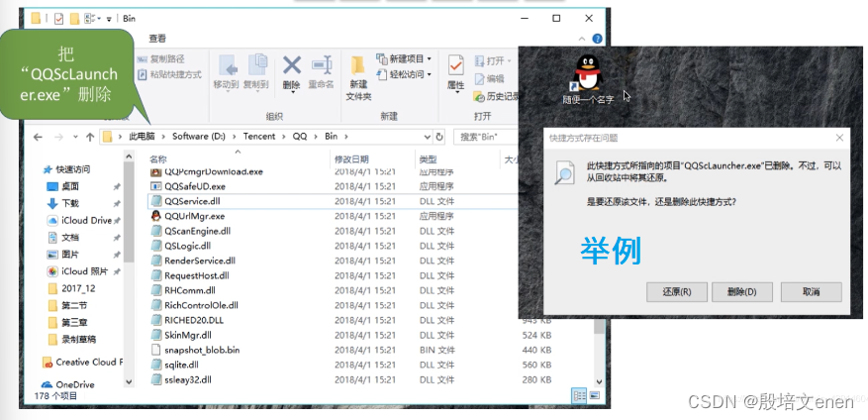The height and width of the screenshot is (420, 868).
Task: Select the QQUrlMgr.exe file icon
Action: [x=156, y=216]
